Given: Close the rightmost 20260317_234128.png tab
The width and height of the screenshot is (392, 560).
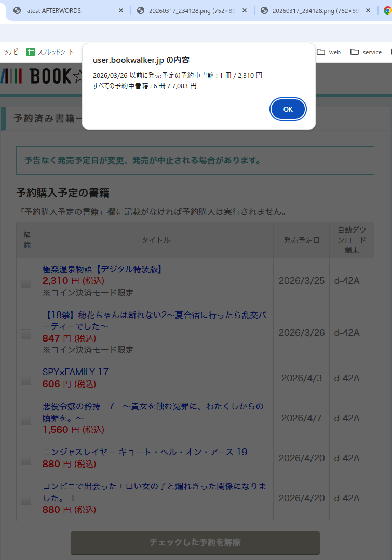Looking at the screenshot, I should pyautogui.click(x=368, y=10).
